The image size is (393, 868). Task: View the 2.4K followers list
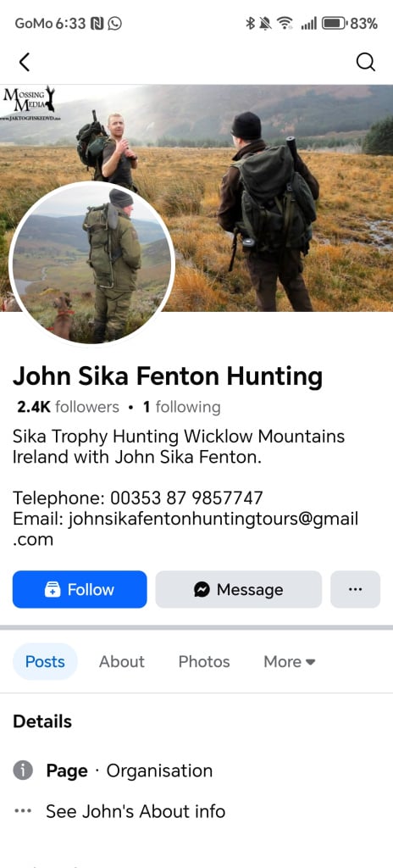click(x=68, y=408)
